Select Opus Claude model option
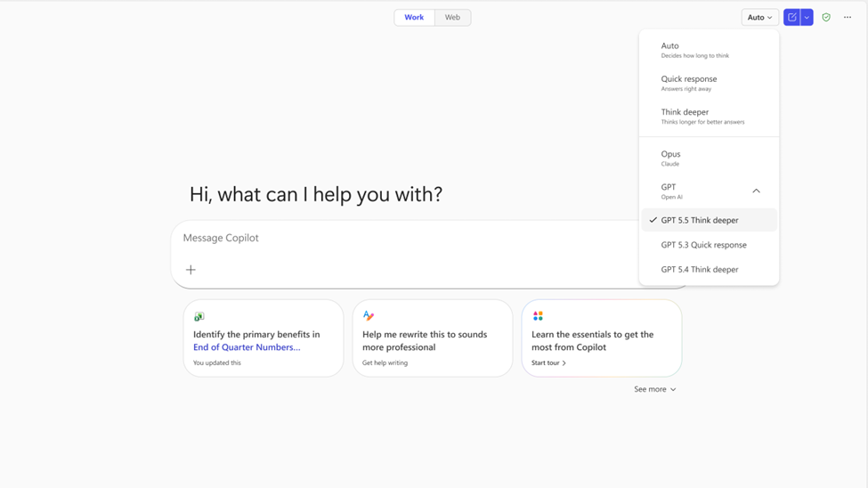 [671, 158]
